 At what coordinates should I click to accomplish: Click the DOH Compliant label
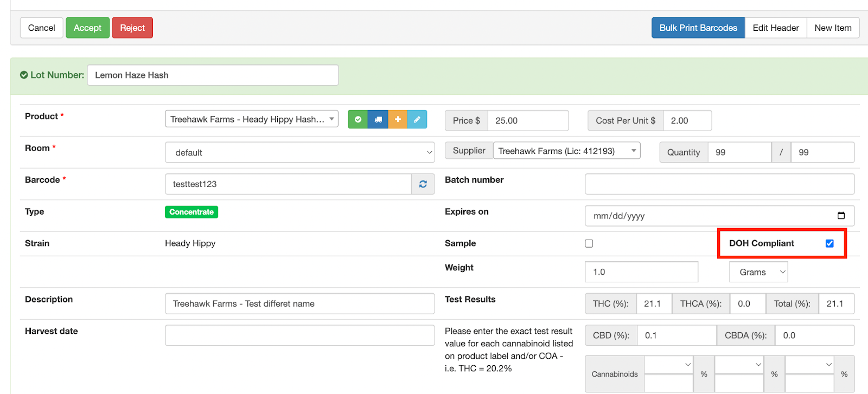click(762, 243)
